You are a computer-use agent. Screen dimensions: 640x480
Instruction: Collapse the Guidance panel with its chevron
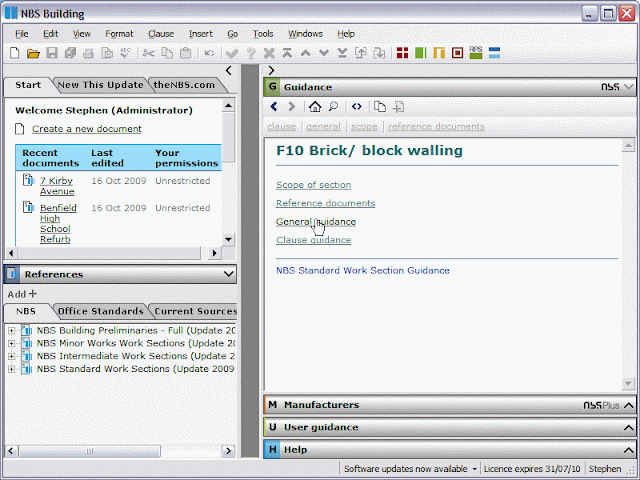pos(629,87)
